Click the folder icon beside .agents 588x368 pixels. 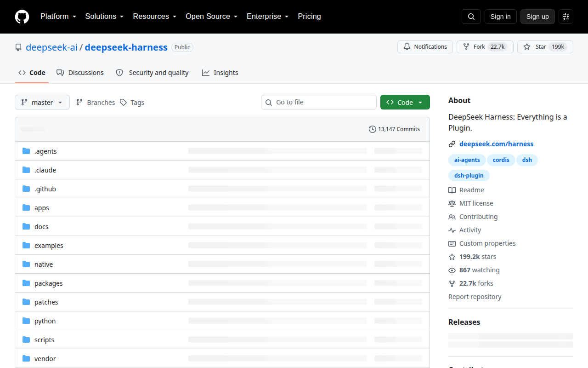click(x=26, y=151)
